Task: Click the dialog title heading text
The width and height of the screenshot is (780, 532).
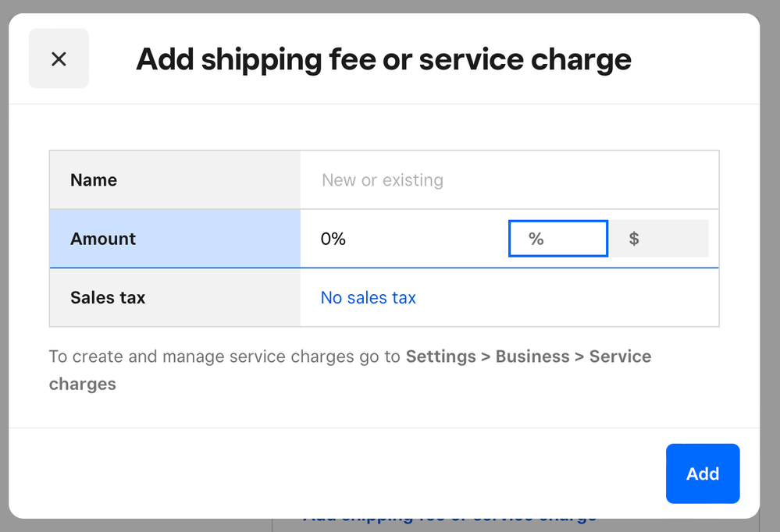Action: tap(383, 59)
